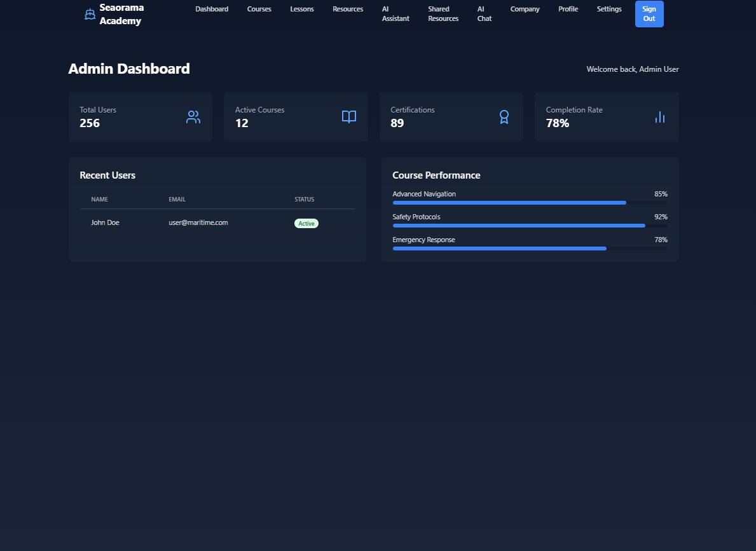Viewport: 756px width, 551px height.
Task: Click the Total Users value 256
Action: [x=90, y=123]
